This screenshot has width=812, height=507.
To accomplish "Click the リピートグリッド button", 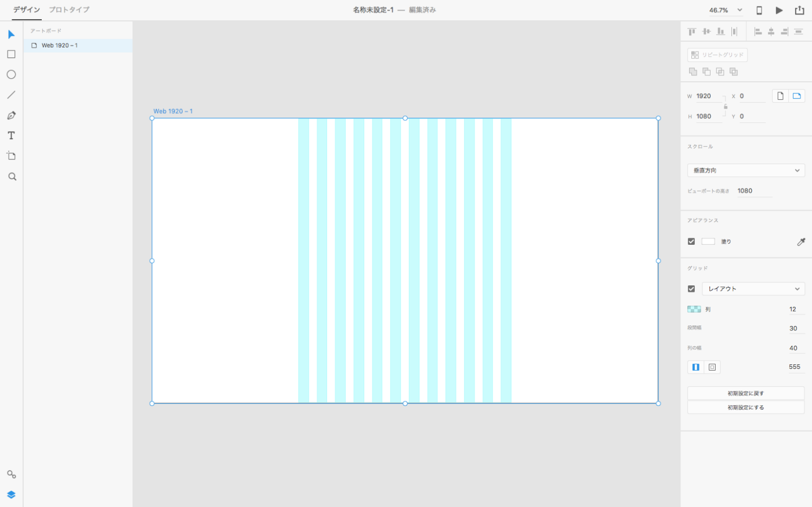I will tap(717, 55).
